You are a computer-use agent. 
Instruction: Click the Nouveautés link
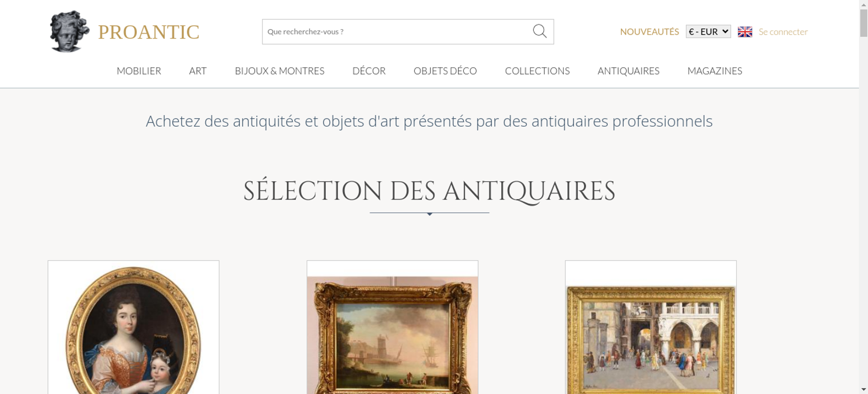click(649, 32)
